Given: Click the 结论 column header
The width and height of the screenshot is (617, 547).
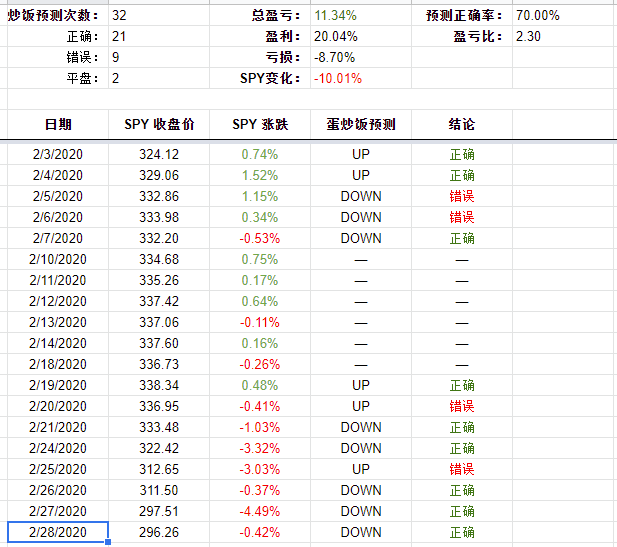Looking at the screenshot, I should (462, 124).
